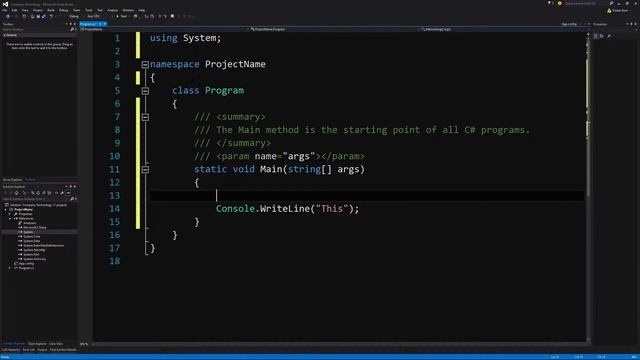
Task: Collapse the namespace ProjectName block
Action: [x=145, y=64]
